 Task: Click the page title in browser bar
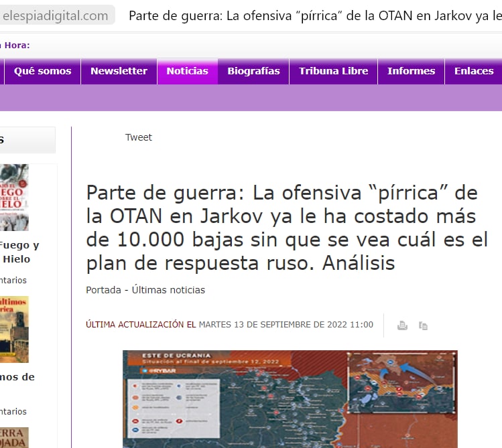click(x=315, y=15)
